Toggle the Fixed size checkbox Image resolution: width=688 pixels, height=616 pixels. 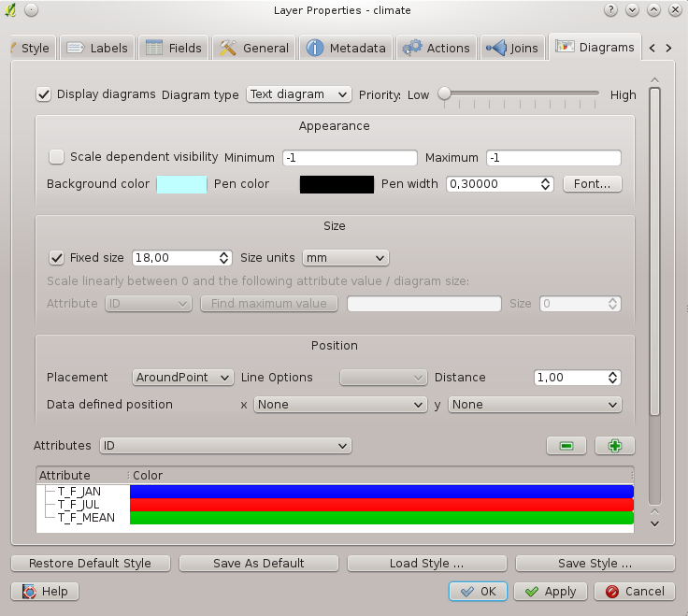coord(56,258)
